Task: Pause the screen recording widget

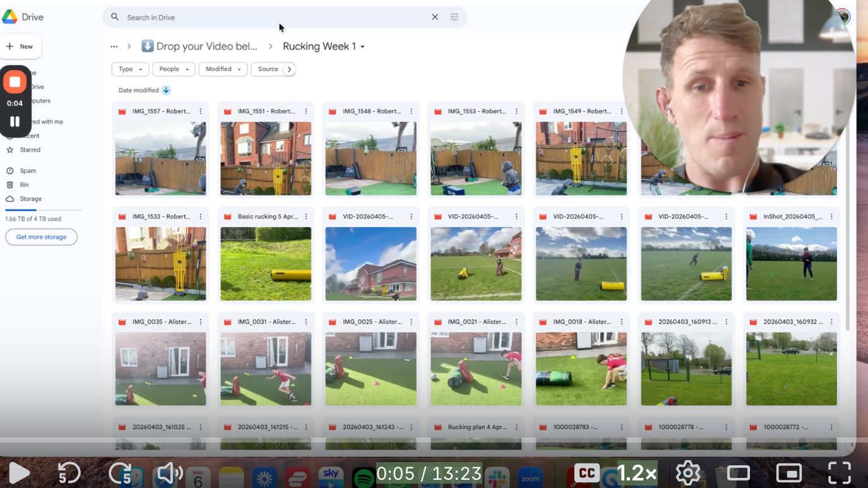Action: (15, 121)
